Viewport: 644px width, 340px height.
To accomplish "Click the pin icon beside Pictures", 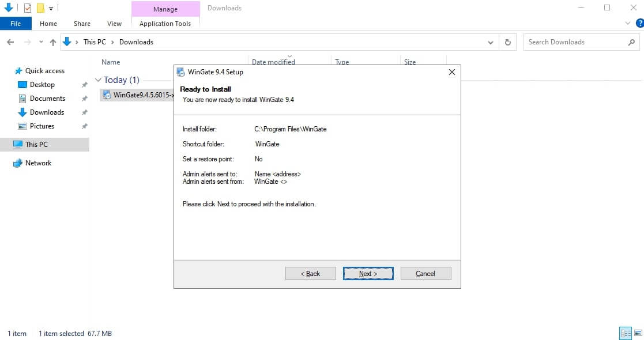I will [x=85, y=126].
